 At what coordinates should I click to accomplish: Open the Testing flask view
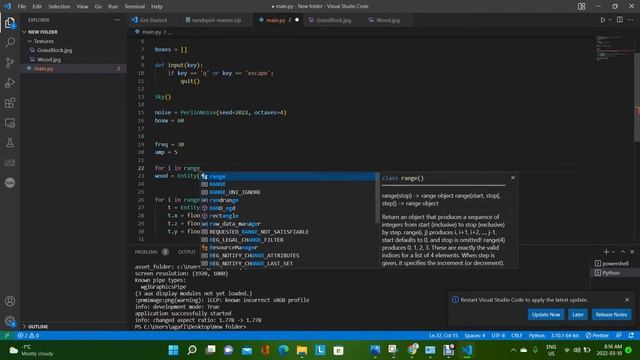(10, 142)
